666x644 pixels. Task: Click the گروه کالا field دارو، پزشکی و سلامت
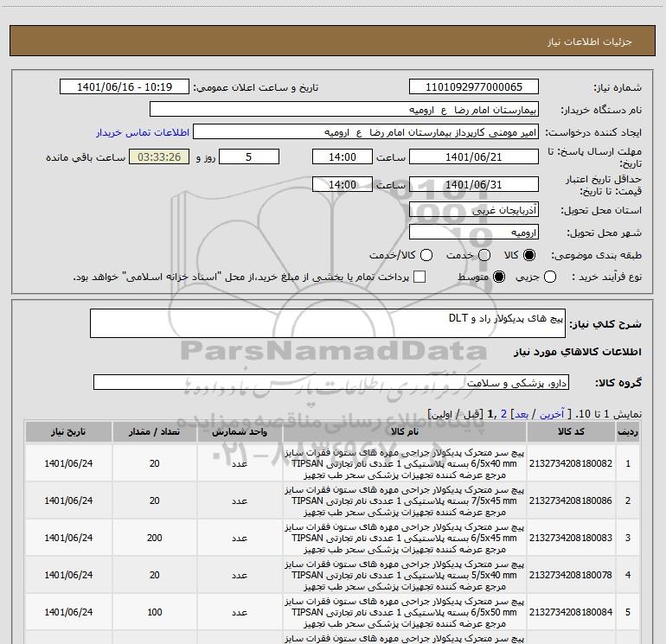[331, 382]
